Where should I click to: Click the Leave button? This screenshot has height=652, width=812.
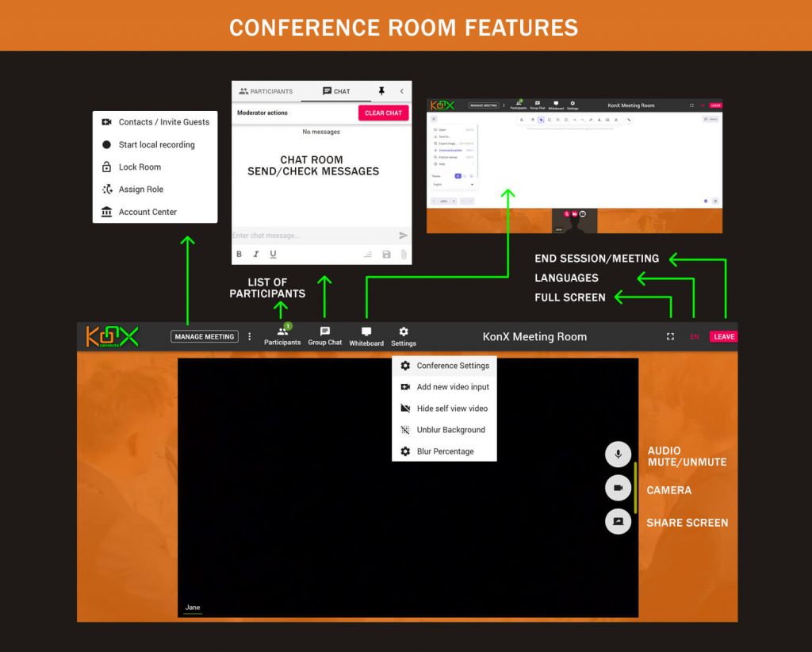[723, 336]
